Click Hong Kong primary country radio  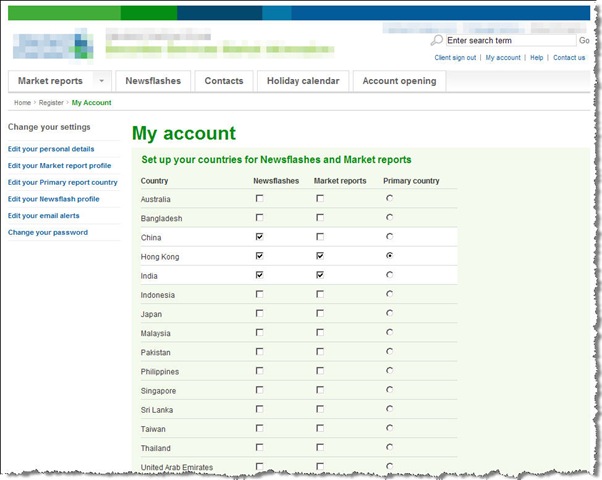pos(390,255)
